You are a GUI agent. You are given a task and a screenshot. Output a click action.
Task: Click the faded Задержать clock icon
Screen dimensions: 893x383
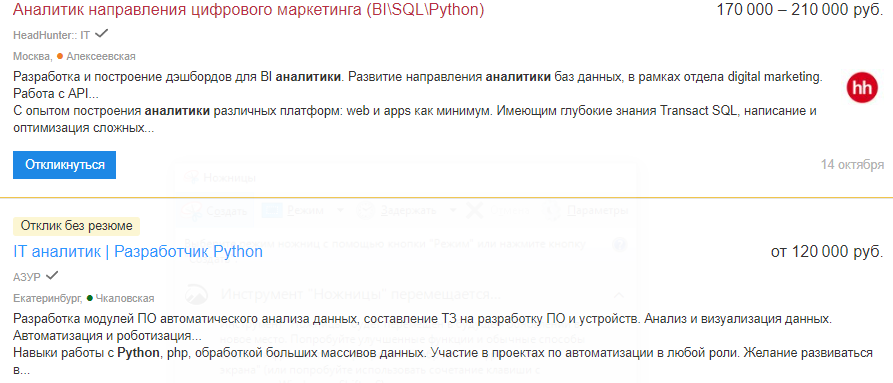tap(367, 211)
